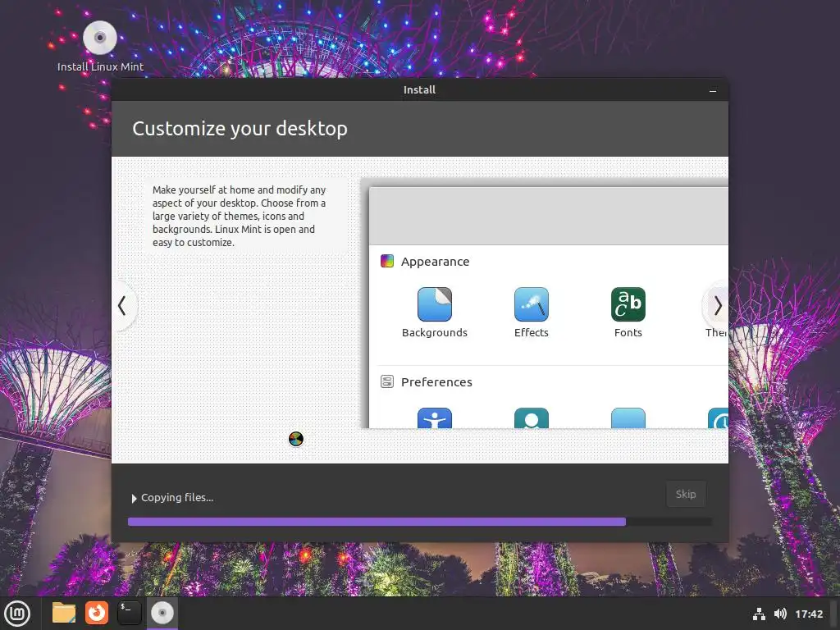Click the Customize your desktop heading
The image size is (840, 630).
[240, 129]
